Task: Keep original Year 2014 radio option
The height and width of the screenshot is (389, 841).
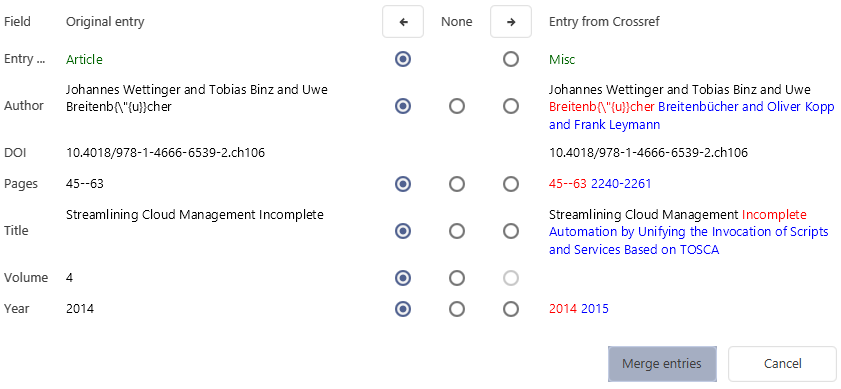Action: [403, 309]
